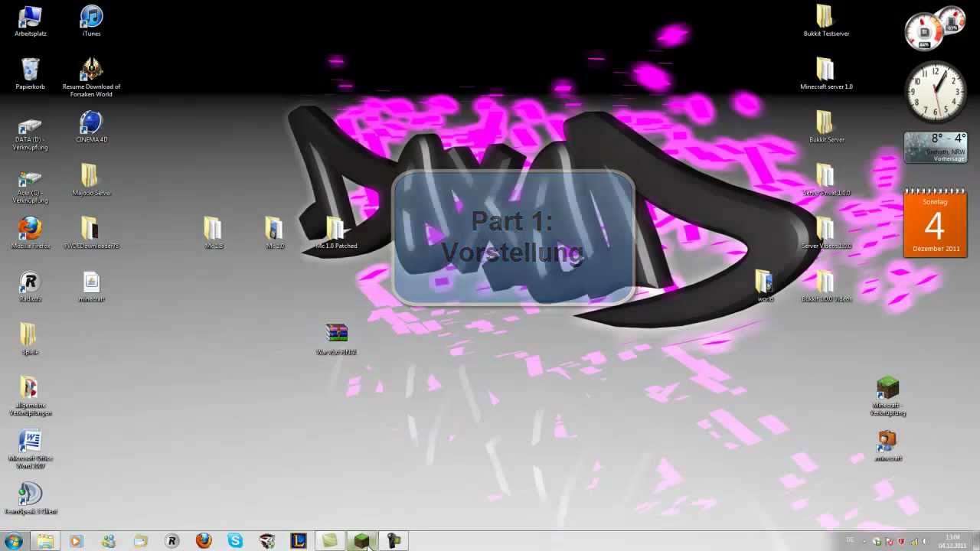The image size is (980, 551).
Task: Open the Server Videos 1.0.0 folder
Action: coord(825,233)
